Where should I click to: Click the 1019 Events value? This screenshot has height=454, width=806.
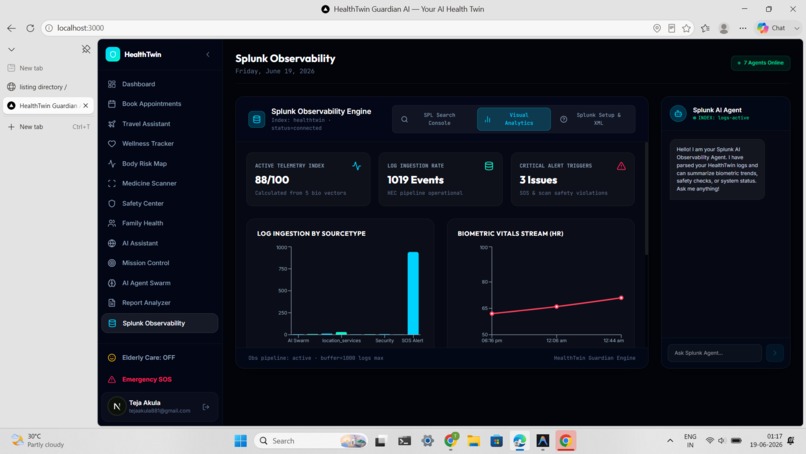(415, 180)
